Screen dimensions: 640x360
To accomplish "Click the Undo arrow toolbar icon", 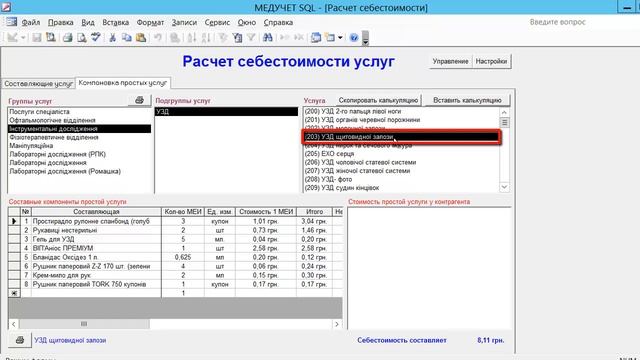I will coord(158,38).
